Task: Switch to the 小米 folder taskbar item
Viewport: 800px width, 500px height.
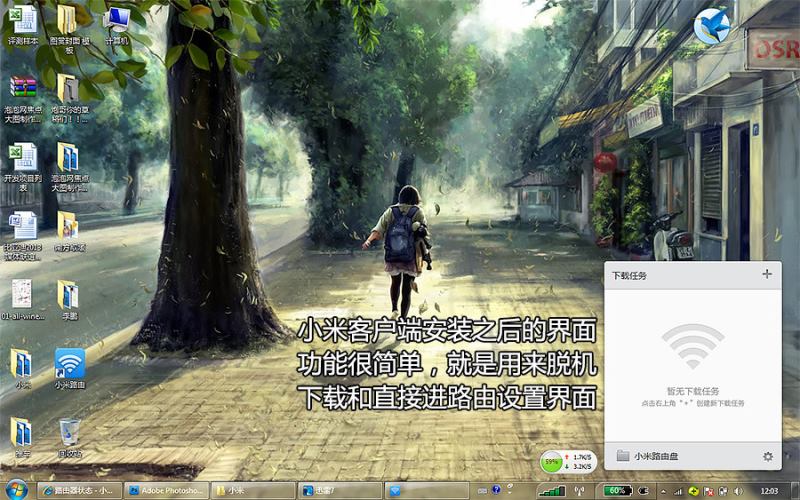Action: click(x=253, y=491)
